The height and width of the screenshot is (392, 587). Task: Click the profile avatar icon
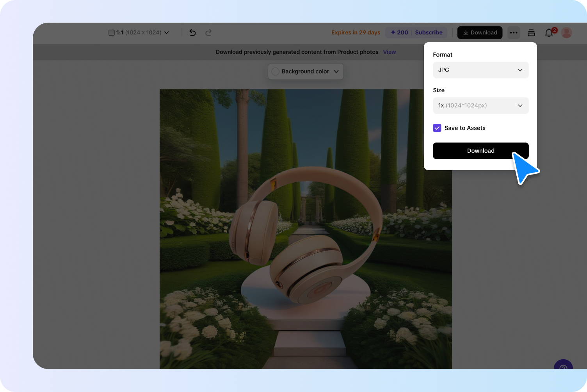point(566,33)
